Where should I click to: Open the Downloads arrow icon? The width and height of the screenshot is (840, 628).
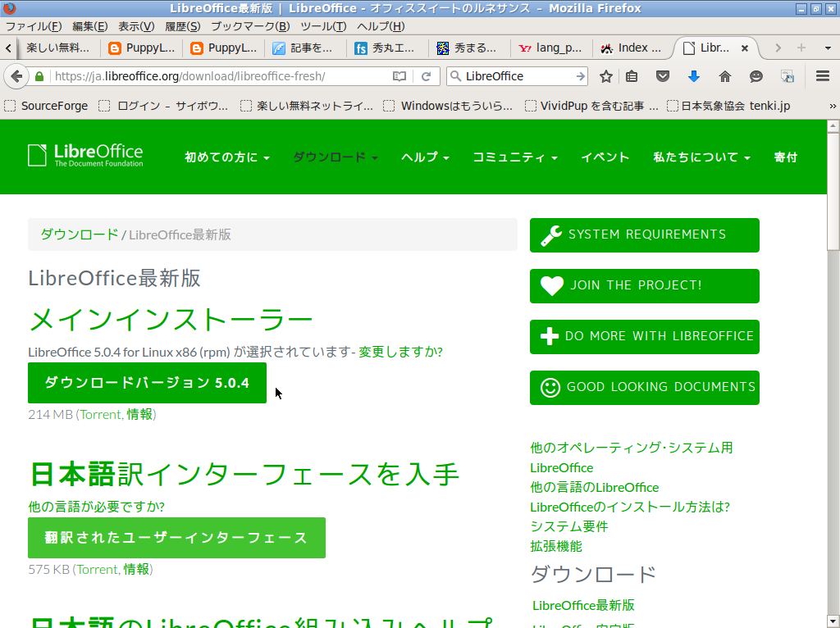[x=694, y=76]
